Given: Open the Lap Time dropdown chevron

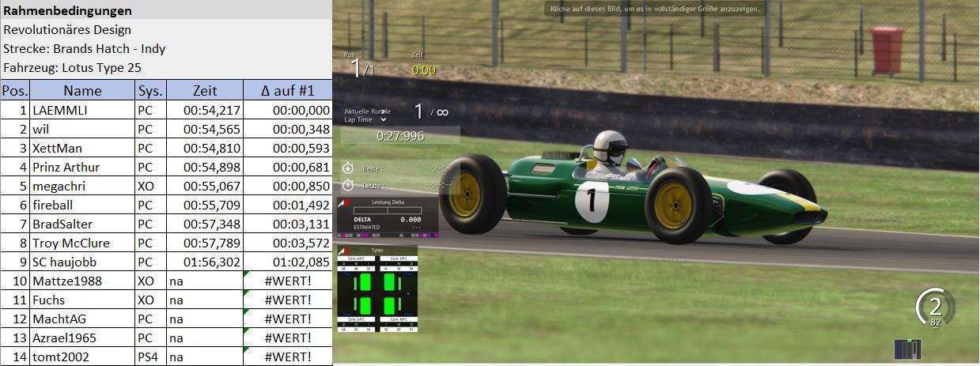Looking at the screenshot, I should coord(384,120).
